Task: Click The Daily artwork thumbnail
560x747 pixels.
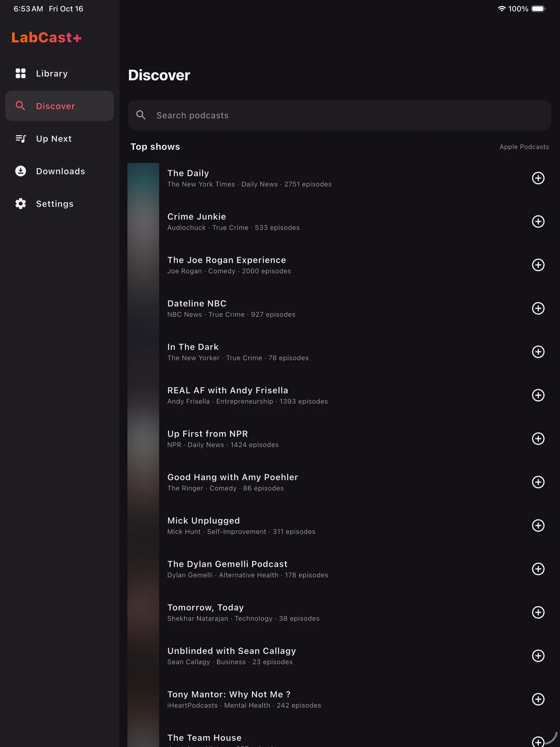Action: (143, 178)
